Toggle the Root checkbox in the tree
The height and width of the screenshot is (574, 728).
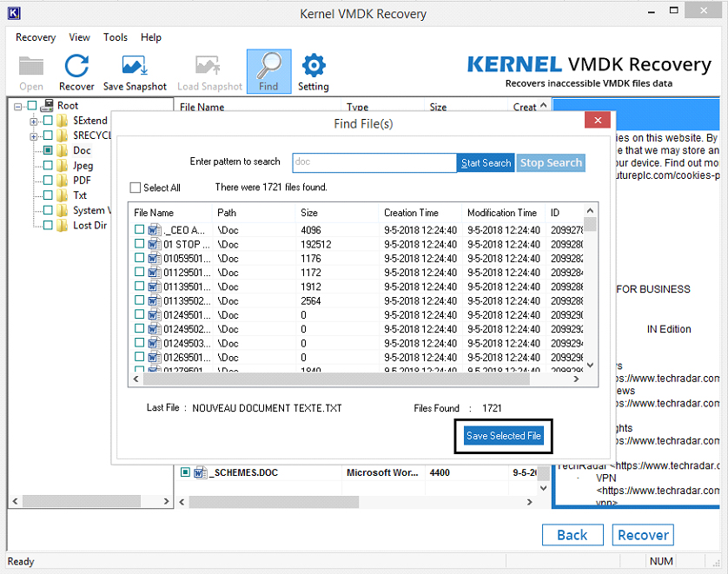click(32, 105)
